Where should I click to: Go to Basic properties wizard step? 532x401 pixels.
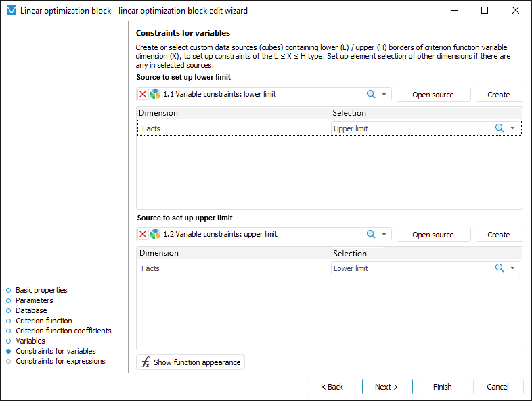point(41,290)
